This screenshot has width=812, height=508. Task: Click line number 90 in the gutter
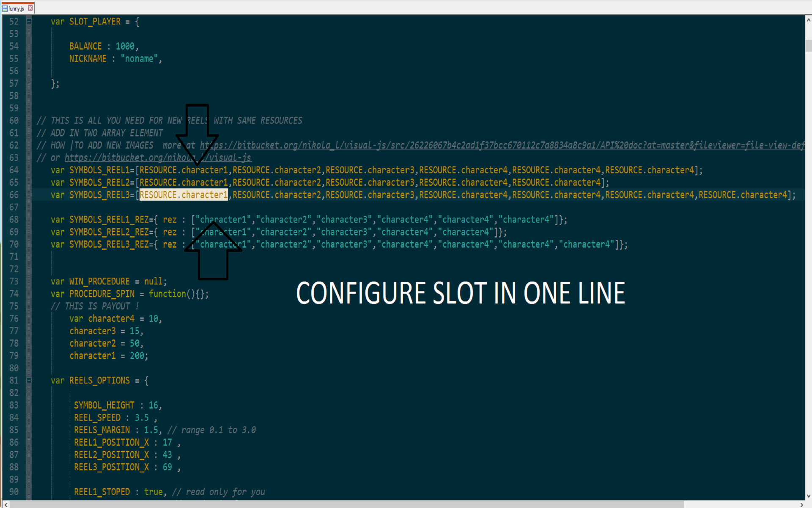pyautogui.click(x=14, y=492)
